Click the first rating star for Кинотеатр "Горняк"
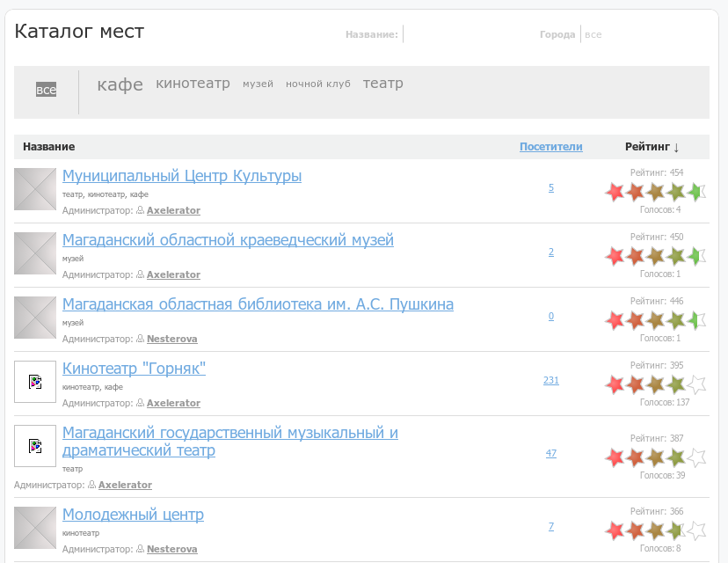Image resolution: width=728 pixels, height=563 pixels. 615,384
